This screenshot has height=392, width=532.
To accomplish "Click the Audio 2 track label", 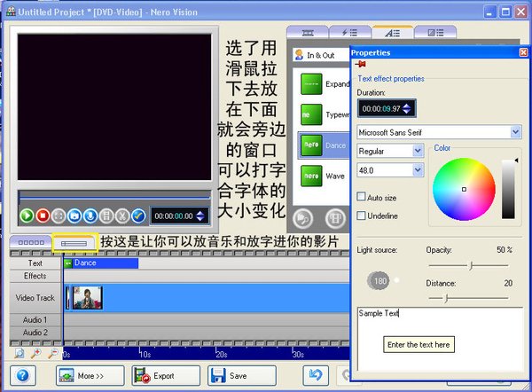I will pyautogui.click(x=35, y=333).
